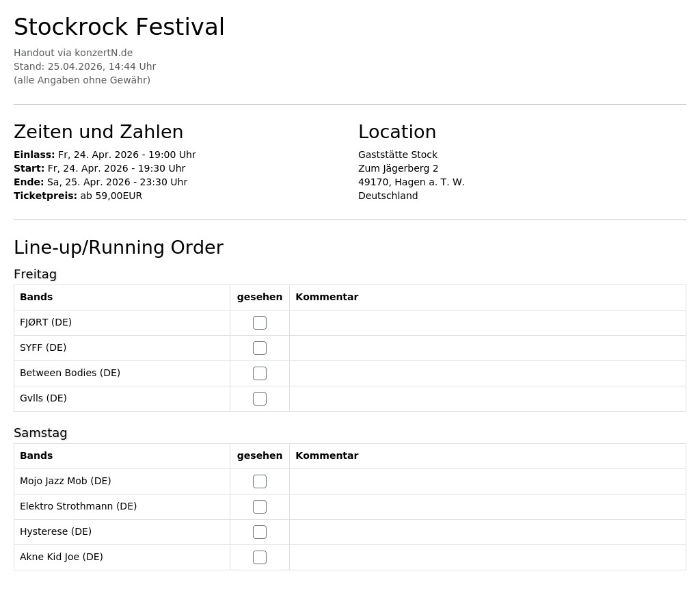Check Mojo Jazz Mob as seen
The image size is (700, 595).
point(259,481)
